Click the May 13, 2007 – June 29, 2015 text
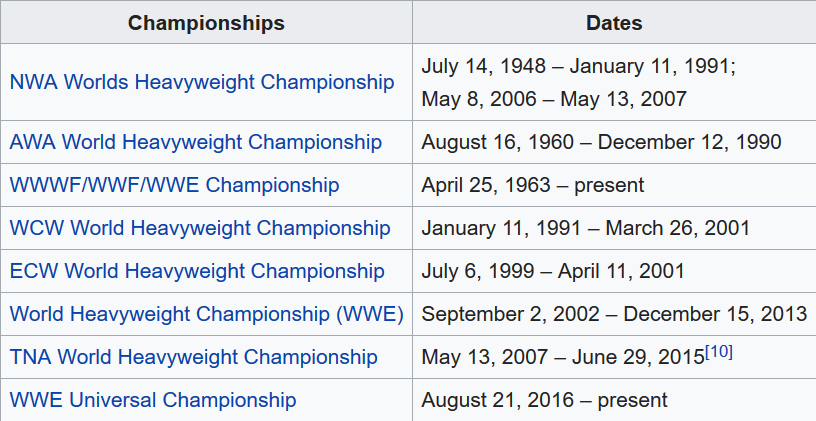Screen dimensions: 816x421 click(x=563, y=357)
